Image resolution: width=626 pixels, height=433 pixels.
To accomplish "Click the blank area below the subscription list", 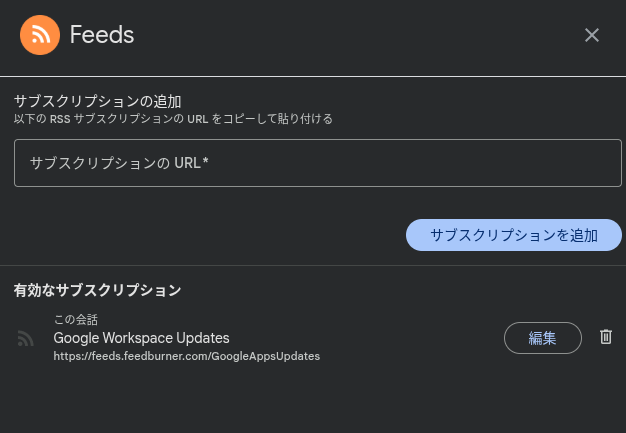I will click(313, 400).
